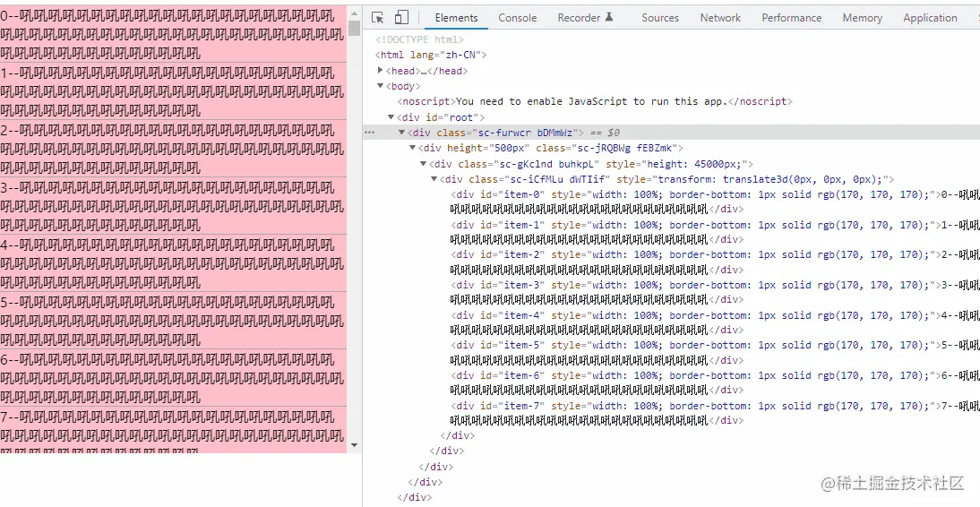
Task: Switch to the Application tab
Action: [x=930, y=18]
